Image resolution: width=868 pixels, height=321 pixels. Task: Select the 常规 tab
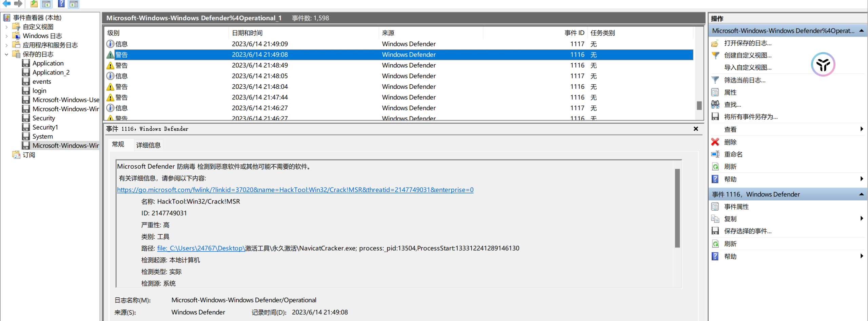(118, 145)
